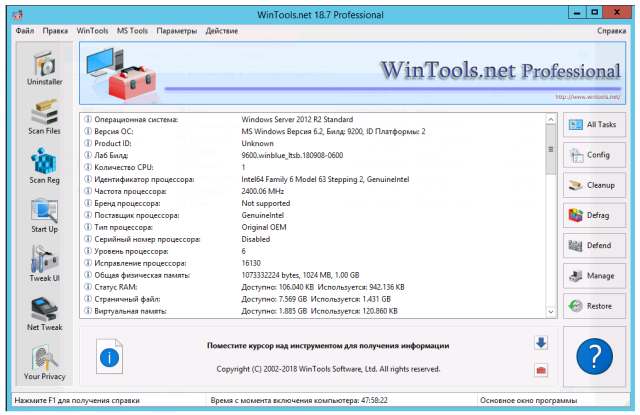This screenshot has width=640, height=415.
Task: Open the Справка menu
Action: [x=611, y=31]
